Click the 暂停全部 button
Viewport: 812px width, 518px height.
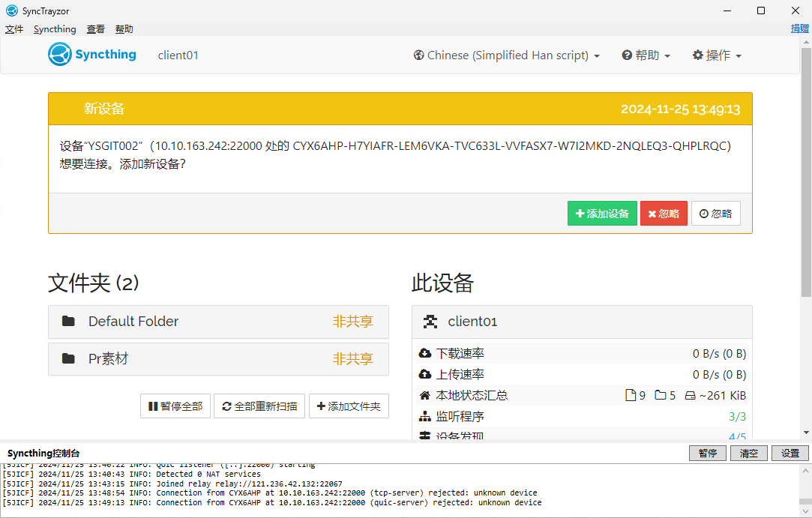[175, 406]
